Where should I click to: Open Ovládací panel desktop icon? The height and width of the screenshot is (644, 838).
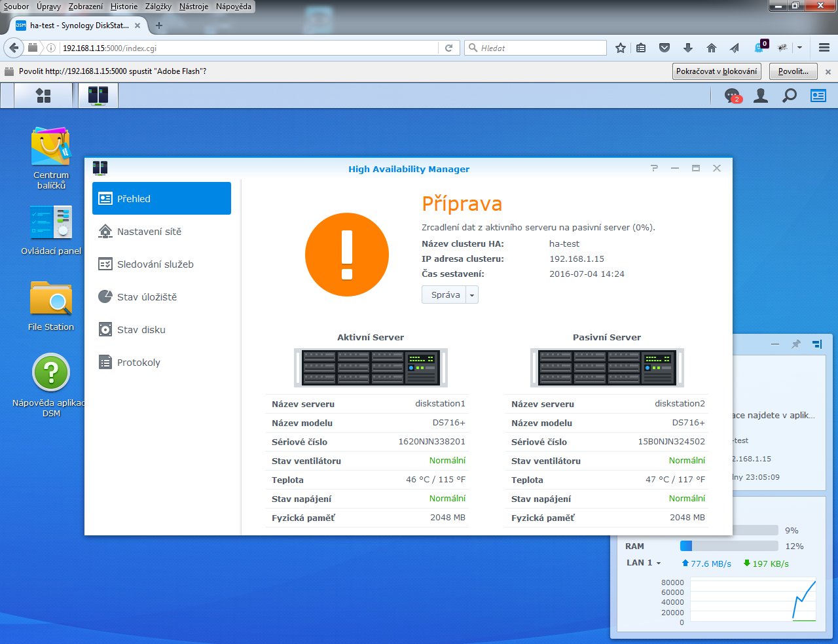(50, 223)
